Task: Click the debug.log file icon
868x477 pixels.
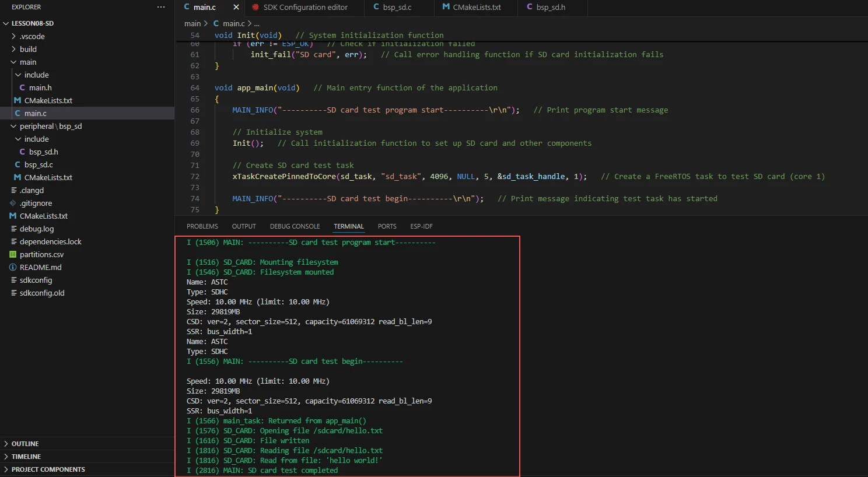Action: (13, 229)
